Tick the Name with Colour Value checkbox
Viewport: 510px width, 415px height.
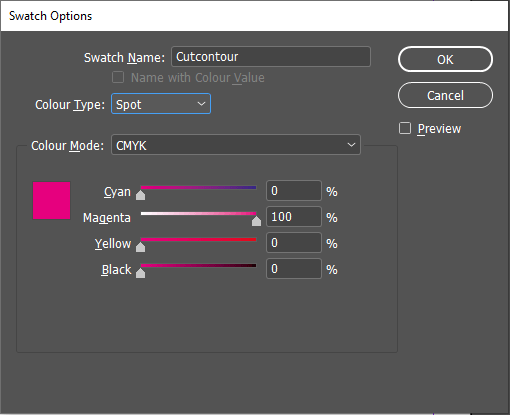(x=118, y=77)
